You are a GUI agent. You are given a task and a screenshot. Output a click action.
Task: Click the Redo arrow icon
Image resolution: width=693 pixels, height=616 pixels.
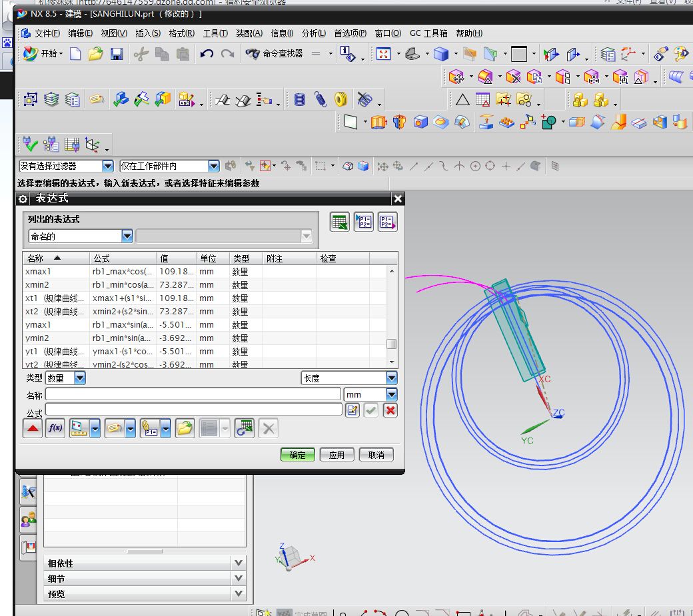228,54
